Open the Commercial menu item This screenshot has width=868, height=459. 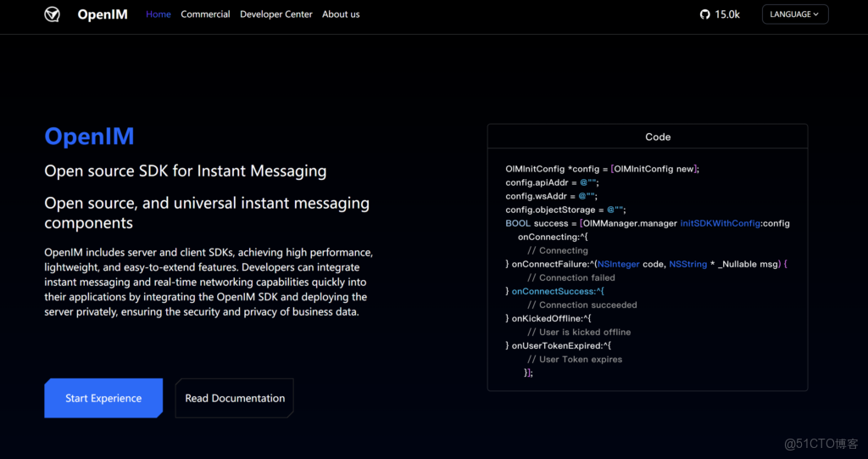tap(205, 14)
